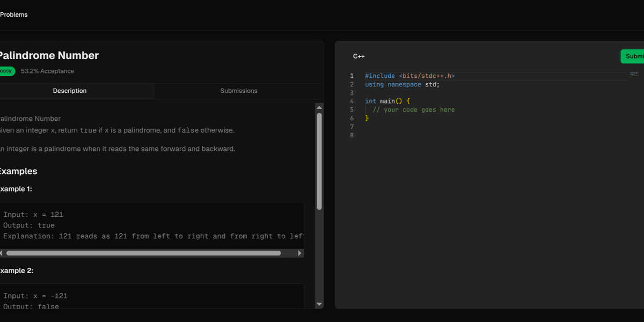Click the description panel scroll-up arrow

point(319,107)
